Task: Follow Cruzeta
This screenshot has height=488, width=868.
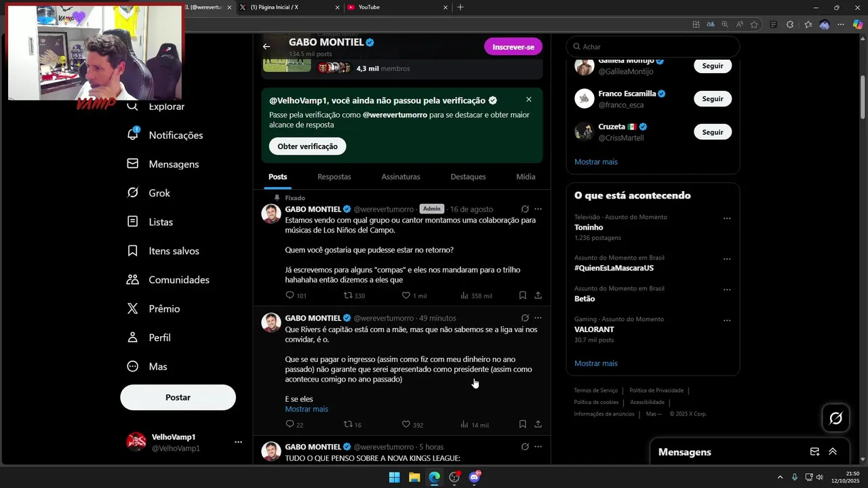Action: coord(713,132)
